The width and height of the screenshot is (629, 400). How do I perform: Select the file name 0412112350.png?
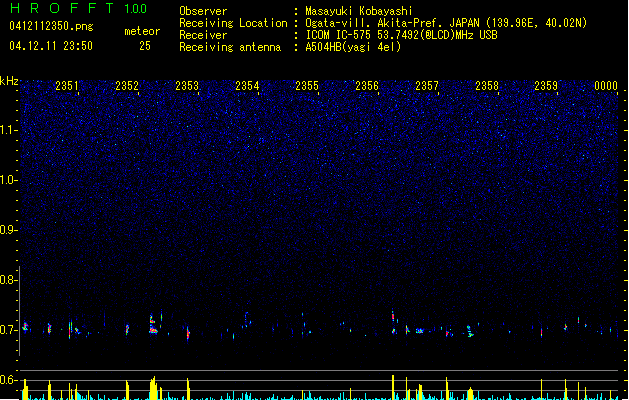[51, 26]
